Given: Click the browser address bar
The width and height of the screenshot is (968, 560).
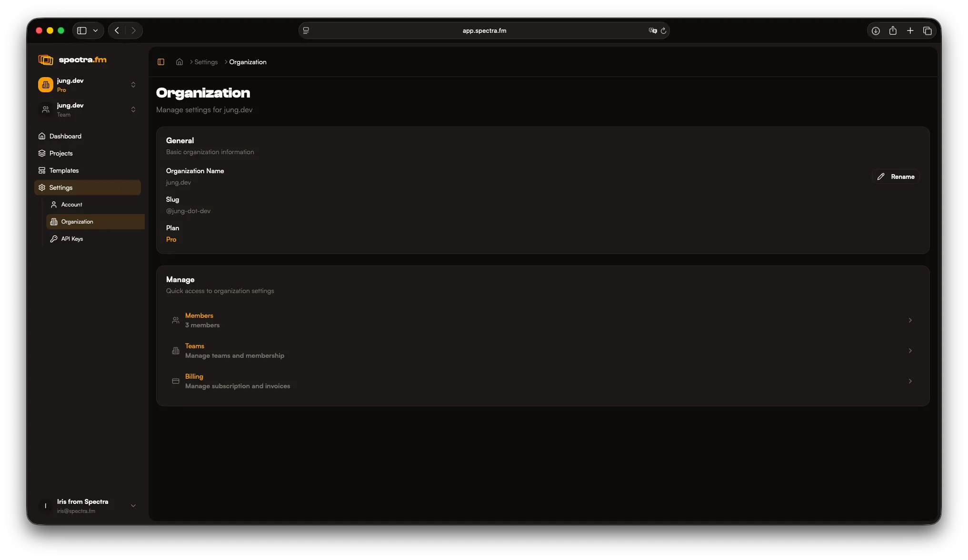Looking at the screenshot, I should tap(484, 30).
